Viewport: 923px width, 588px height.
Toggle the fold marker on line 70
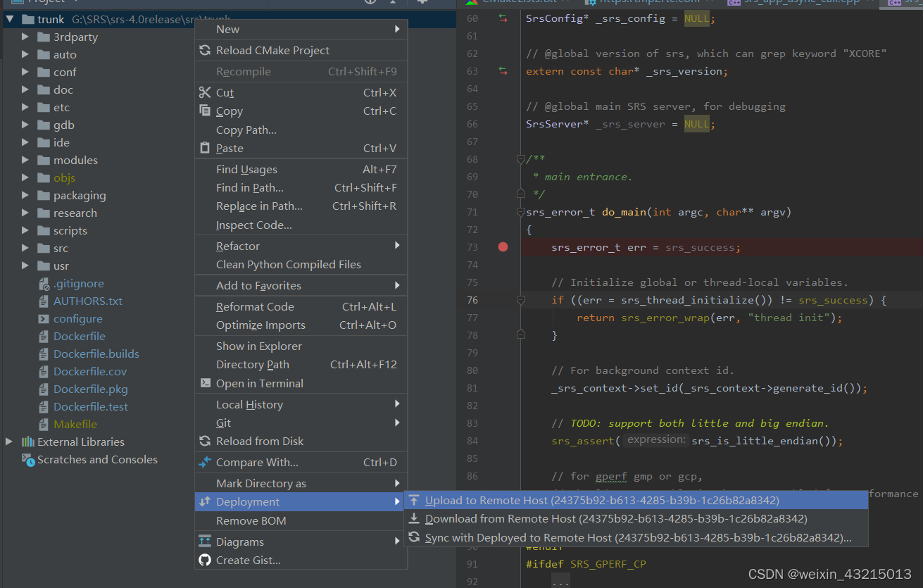tap(521, 194)
